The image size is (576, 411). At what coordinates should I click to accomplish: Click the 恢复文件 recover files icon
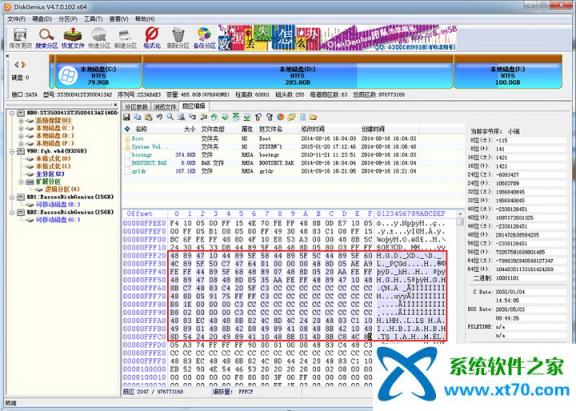[x=73, y=38]
